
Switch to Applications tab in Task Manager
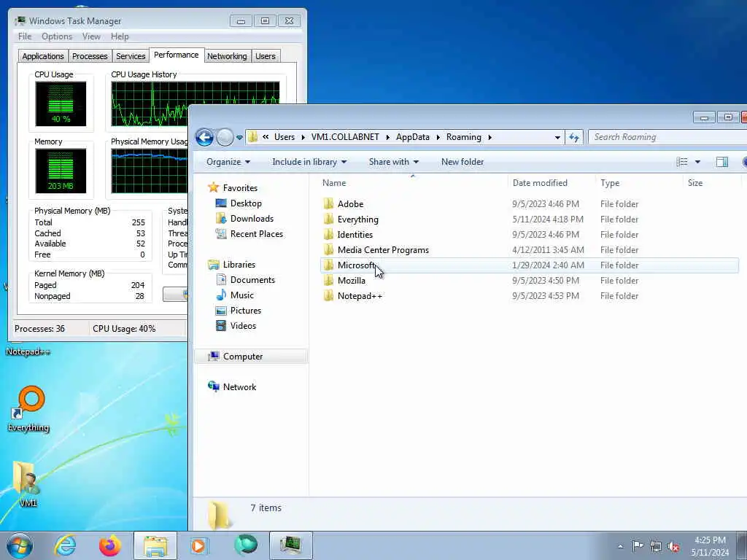(43, 56)
